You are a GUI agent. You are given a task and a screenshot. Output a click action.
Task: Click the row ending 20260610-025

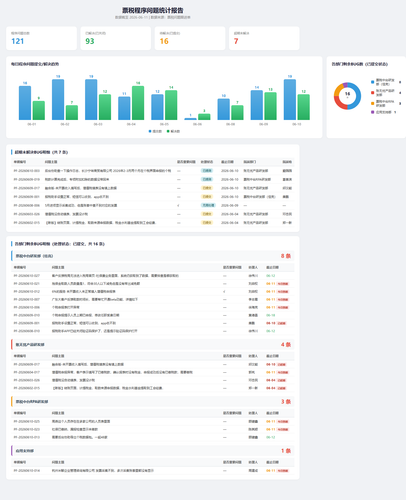click(153, 421)
